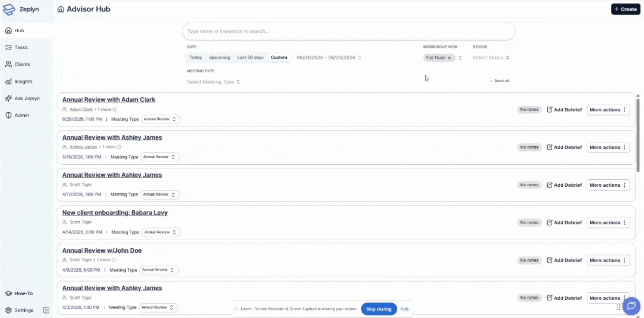Image resolution: width=644 pixels, height=318 pixels.
Task: Click the Create button
Action: pyautogui.click(x=625, y=9)
